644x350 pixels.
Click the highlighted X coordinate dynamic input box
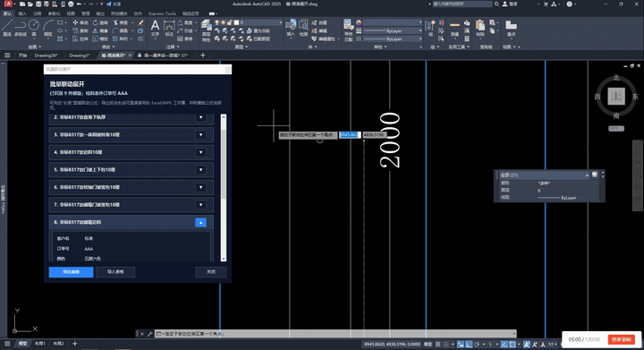point(350,135)
